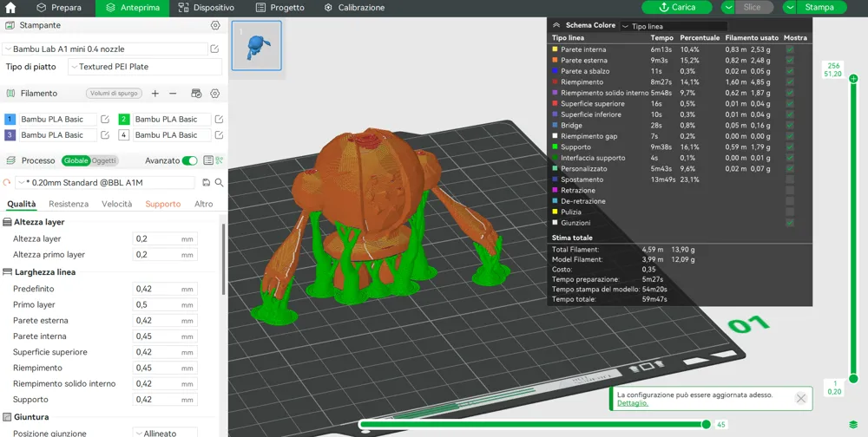
Task: Search process settings magnifier icon
Action: [220, 183]
